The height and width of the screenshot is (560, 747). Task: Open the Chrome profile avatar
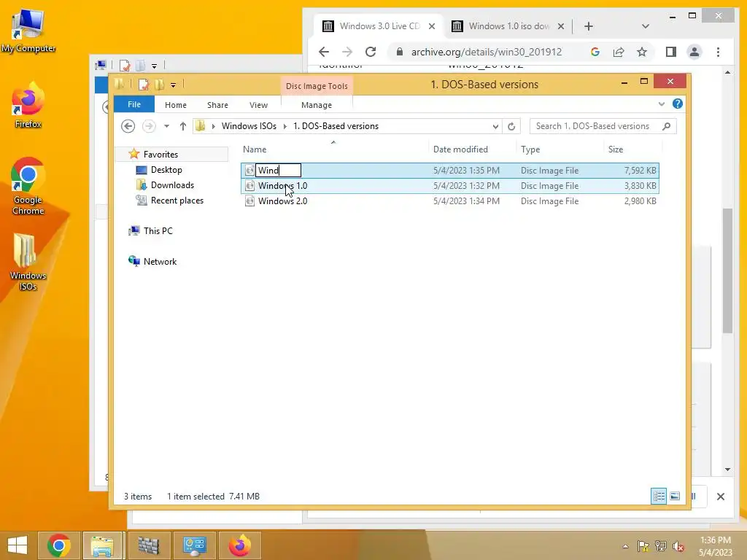tap(694, 52)
